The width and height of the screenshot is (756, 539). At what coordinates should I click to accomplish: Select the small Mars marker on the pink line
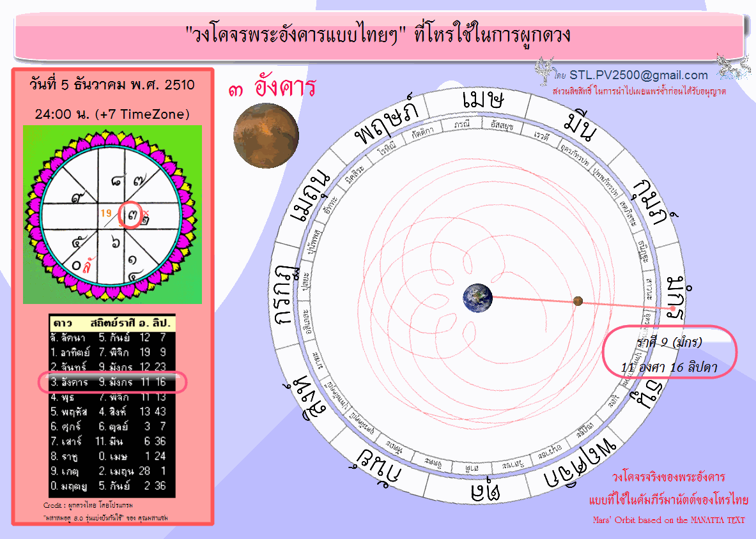pos(578,301)
